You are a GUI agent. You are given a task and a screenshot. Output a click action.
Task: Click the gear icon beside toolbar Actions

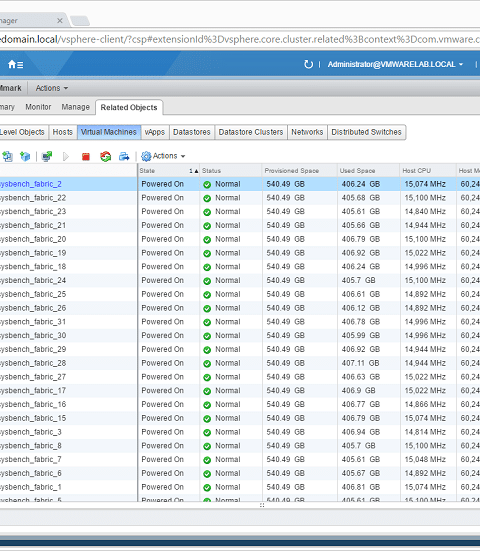(x=146, y=156)
